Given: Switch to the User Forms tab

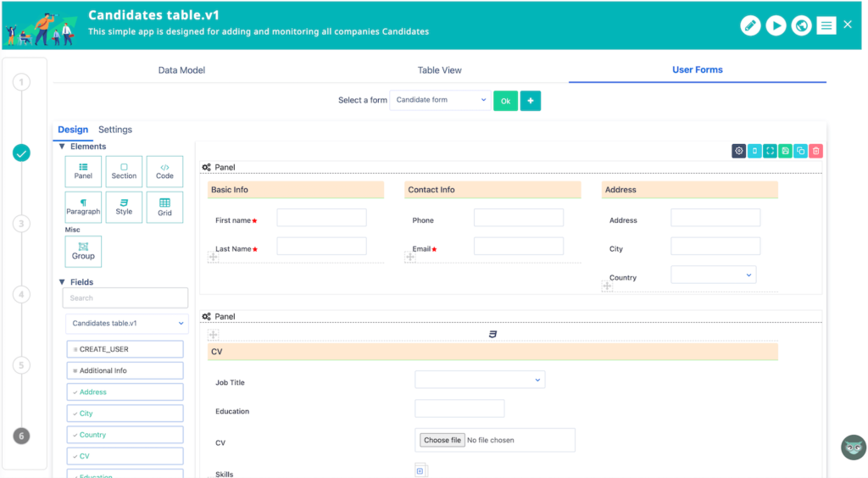Looking at the screenshot, I should coord(698,69).
